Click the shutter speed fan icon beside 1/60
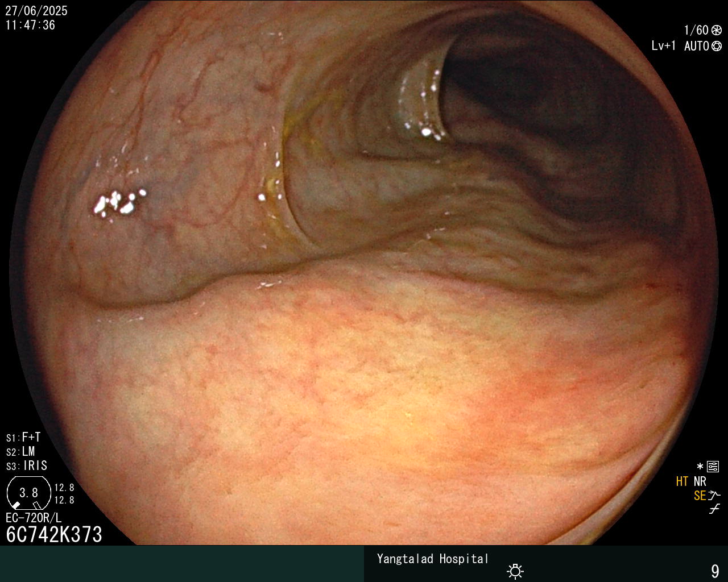Screen dimensions: 728x582 [x=716, y=31]
